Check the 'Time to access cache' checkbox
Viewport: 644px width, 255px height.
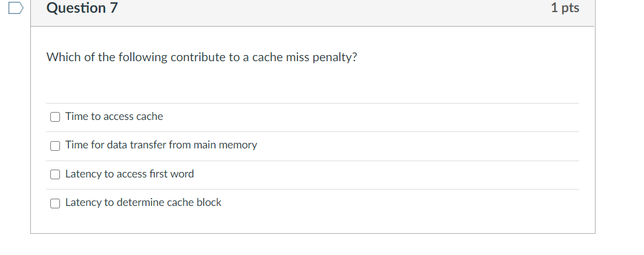[55, 117]
